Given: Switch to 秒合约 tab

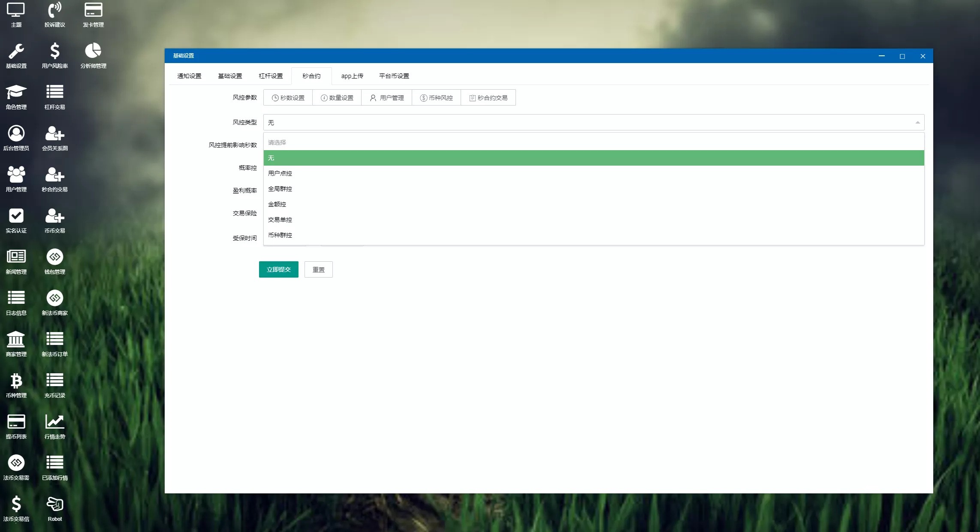Looking at the screenshot, I should pos(311,76).
